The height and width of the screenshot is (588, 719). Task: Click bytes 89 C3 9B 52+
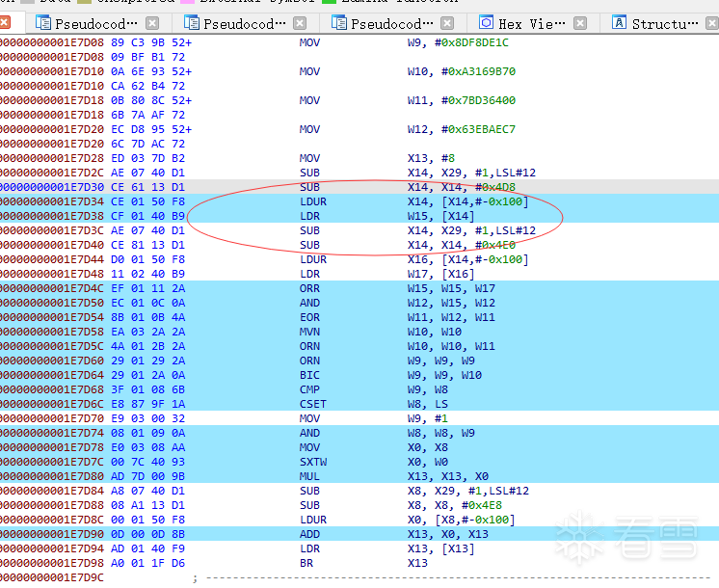151,42
